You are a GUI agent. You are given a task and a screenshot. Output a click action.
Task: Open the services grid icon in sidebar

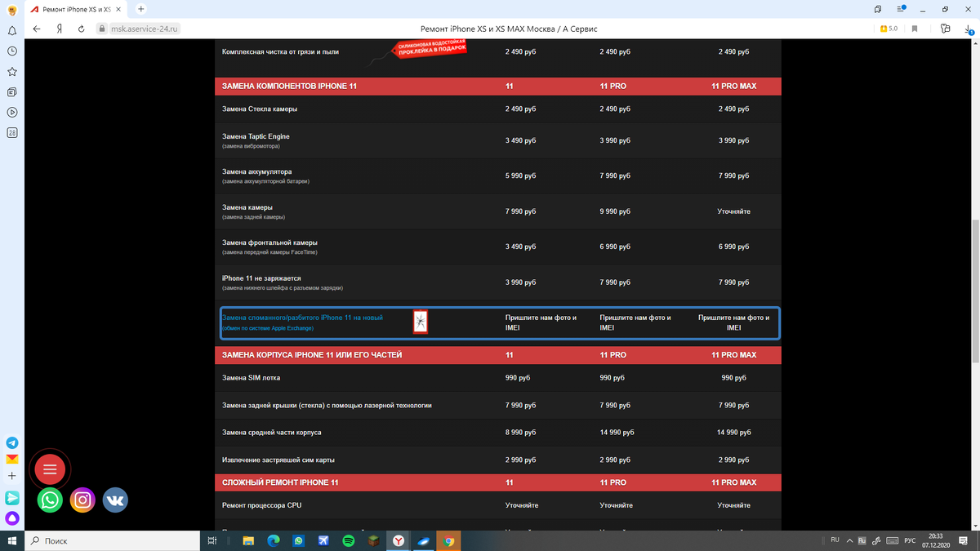point(12,132)
